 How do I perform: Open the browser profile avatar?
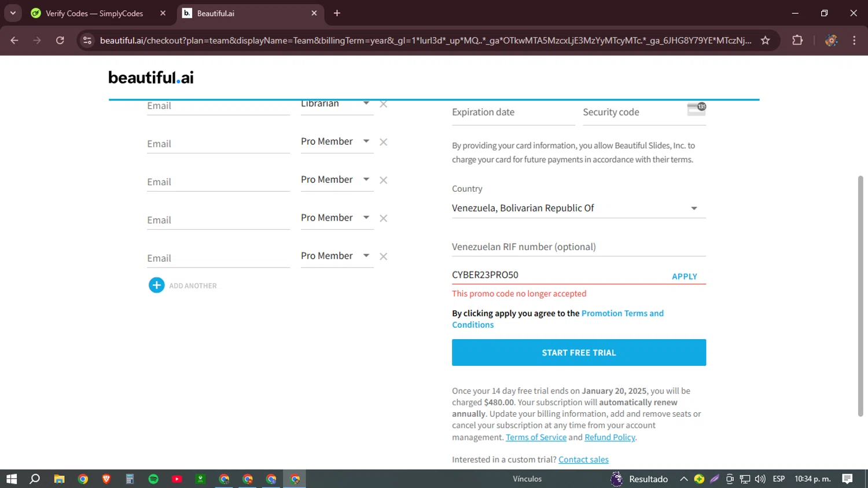[x=832, y=40]
